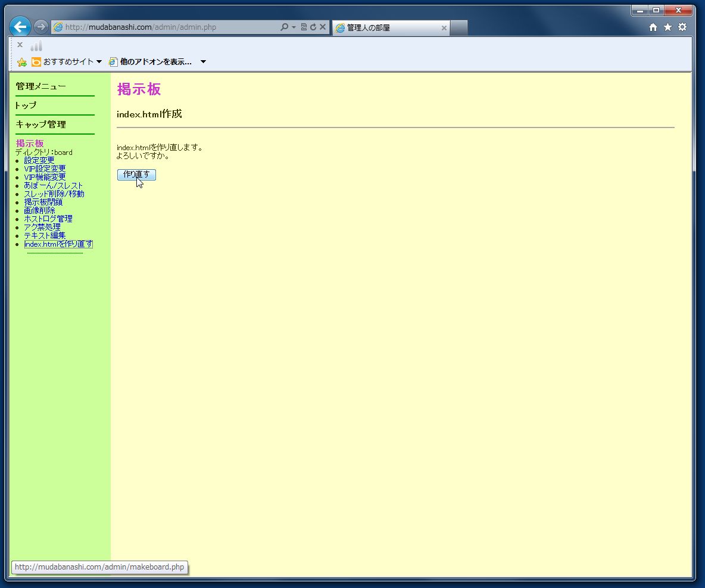
Task: Open キャップ管理 in admin menu
Action: (x=41, y=124)
